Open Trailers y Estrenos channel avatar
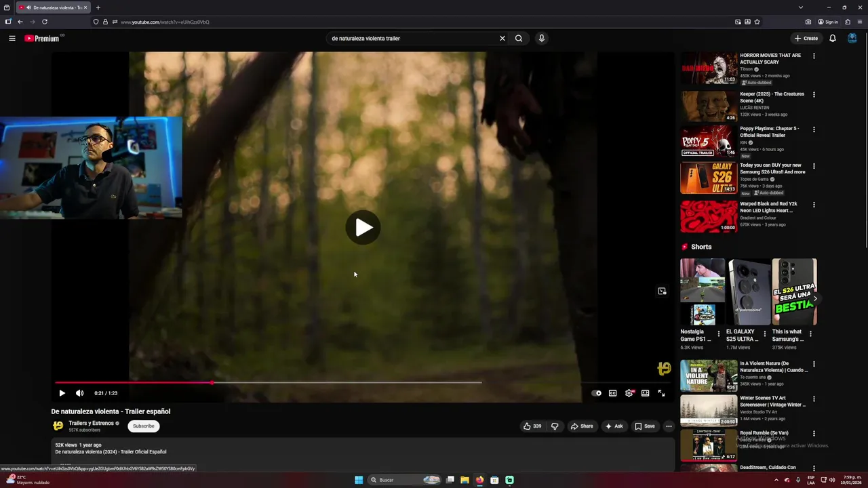The image size is (868, 488). pyautogui.click(x=58, y=426)
